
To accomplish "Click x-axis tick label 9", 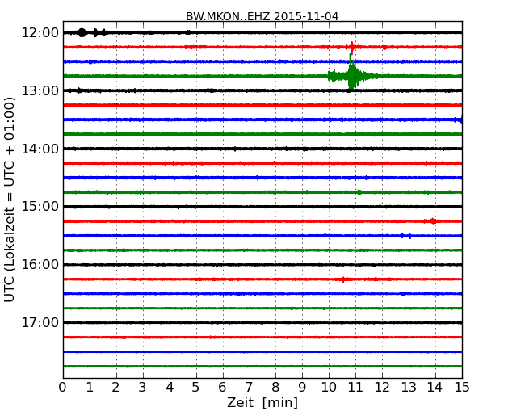I will (302, 388).
